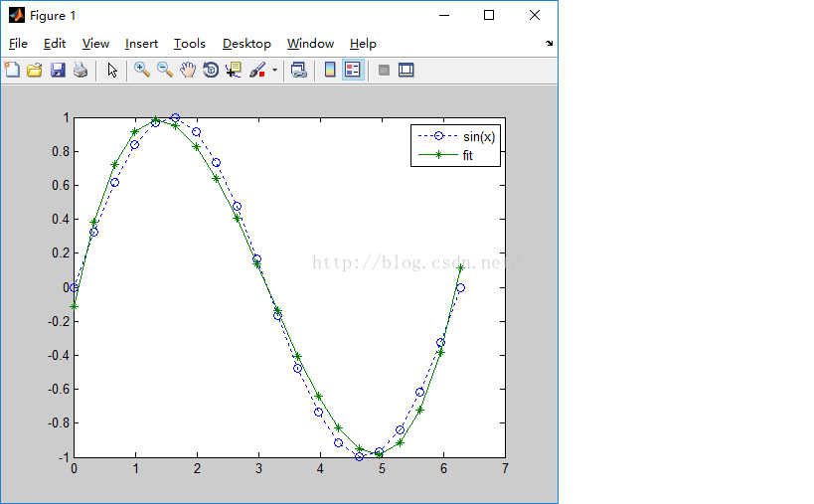Viewport: 814px width, 504px height.
Task: Activate the Zoom In magnifier tool
Action: coord(142,70)
